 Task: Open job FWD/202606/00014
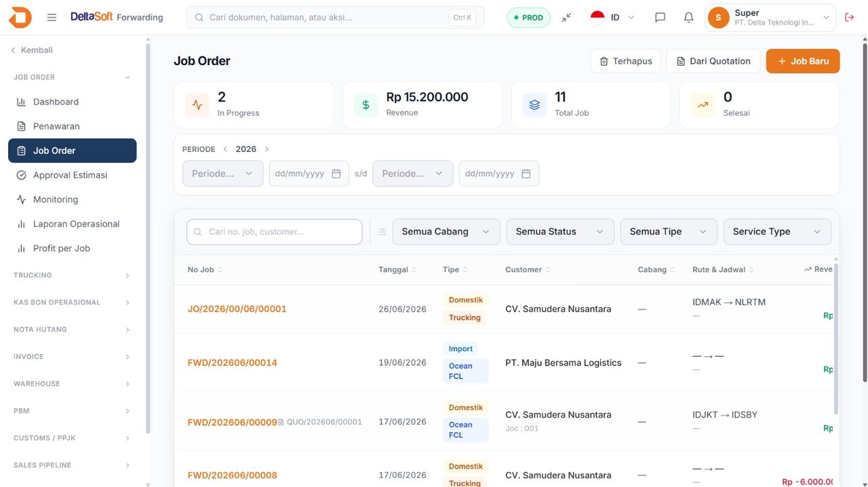point(233,363)
